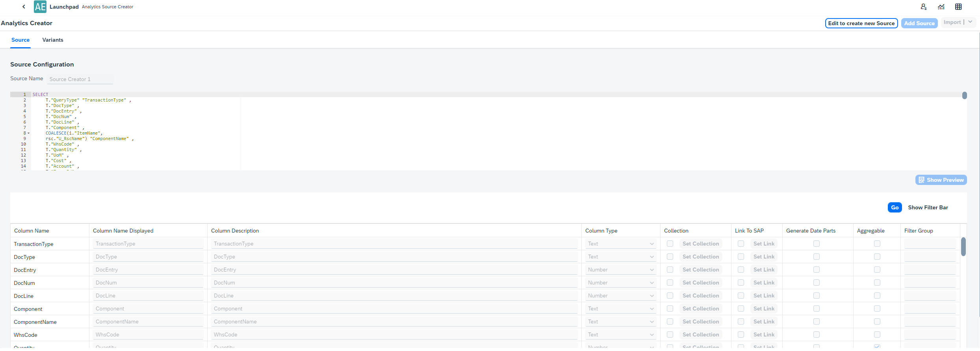The height and width of the screenshot is (351, 980).
Task: Click the Show Preview icon
Action: [921, 180]
